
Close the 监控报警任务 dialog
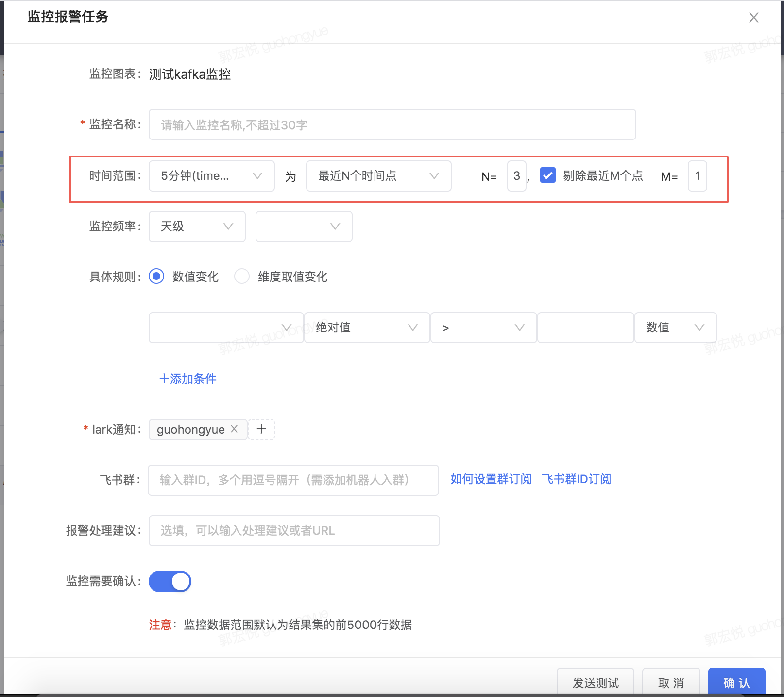753,18
